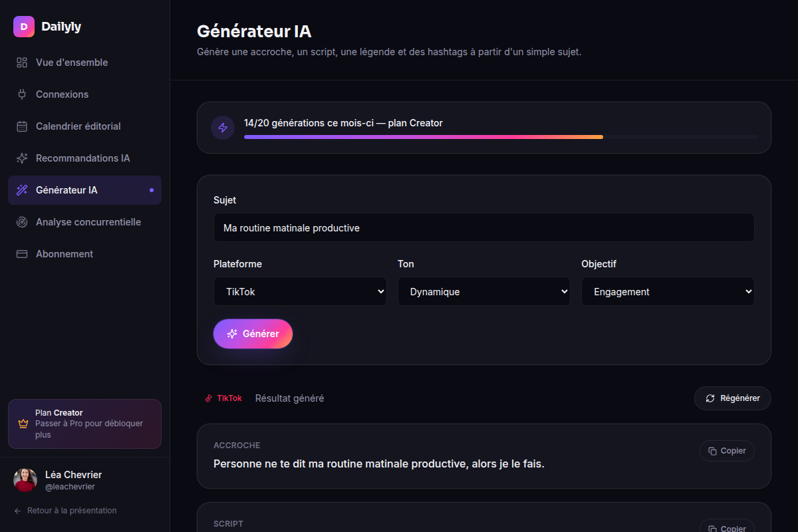This screenshot has width=798, height=532.
Task: Click the generations usage progress bar
Action: (x=500, y=137)
